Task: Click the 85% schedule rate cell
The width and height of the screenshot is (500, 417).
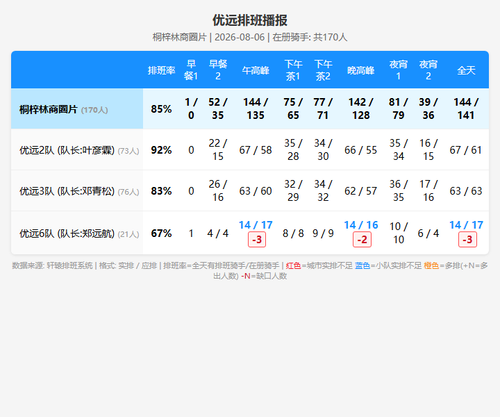Action: [x=161, y=109]
